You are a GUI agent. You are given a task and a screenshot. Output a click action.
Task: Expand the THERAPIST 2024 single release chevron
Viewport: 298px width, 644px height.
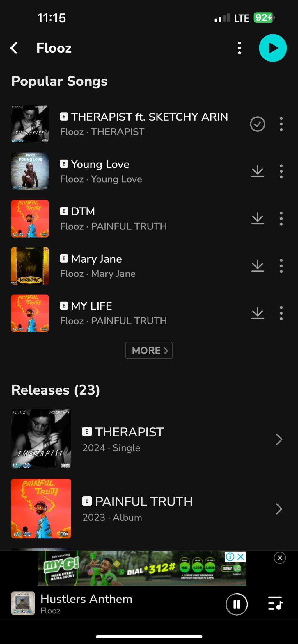pos(279,439)
